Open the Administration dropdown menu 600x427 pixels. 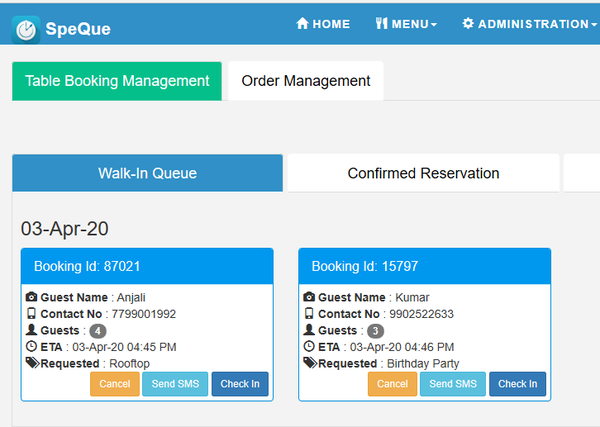[x=530, y=24]
